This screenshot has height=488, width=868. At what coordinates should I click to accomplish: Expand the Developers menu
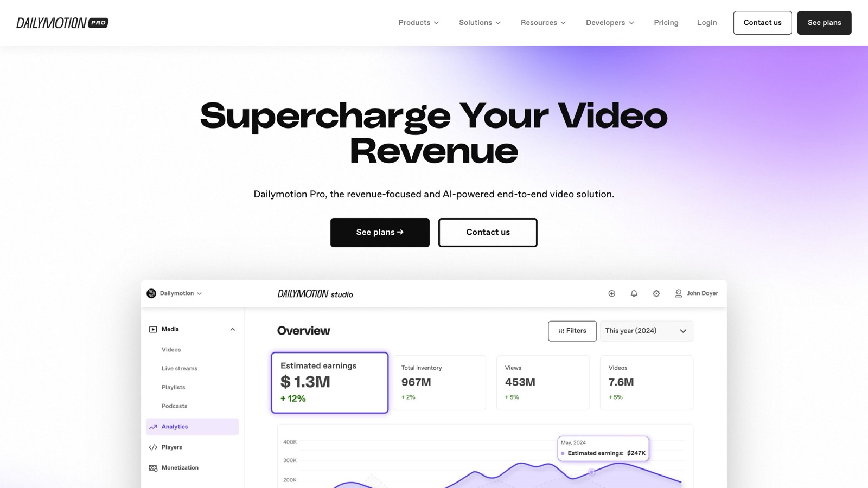(610, 23)
